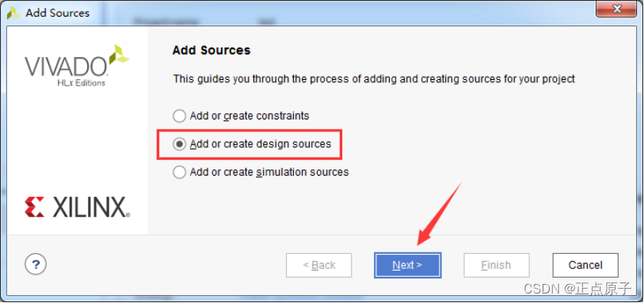Click the Vivado icon in the title bar
The height and width of the screenshot is (303, 644).
13,13
